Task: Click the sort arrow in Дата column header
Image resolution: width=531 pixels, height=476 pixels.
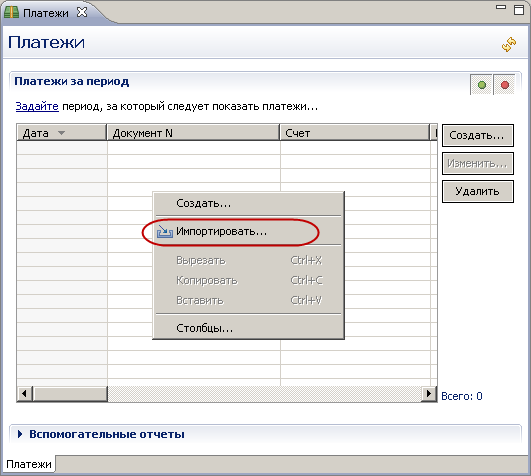Action: tap(61, 133)
